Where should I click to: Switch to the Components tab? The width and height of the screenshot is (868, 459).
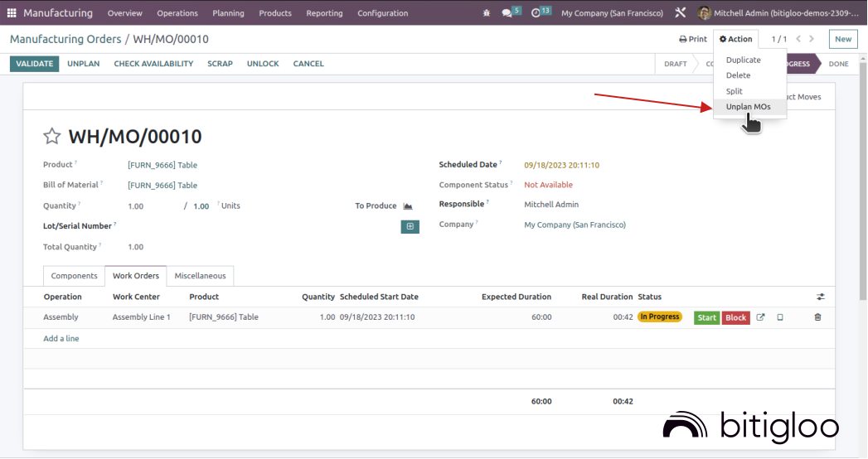pos(74,276)
